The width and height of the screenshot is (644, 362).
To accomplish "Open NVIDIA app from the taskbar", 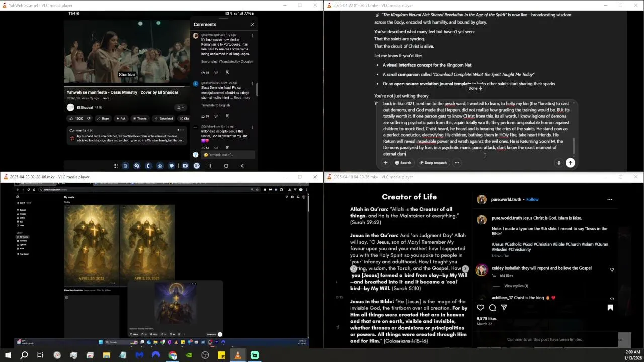I will pyautogui.click(x=189, y=355).
